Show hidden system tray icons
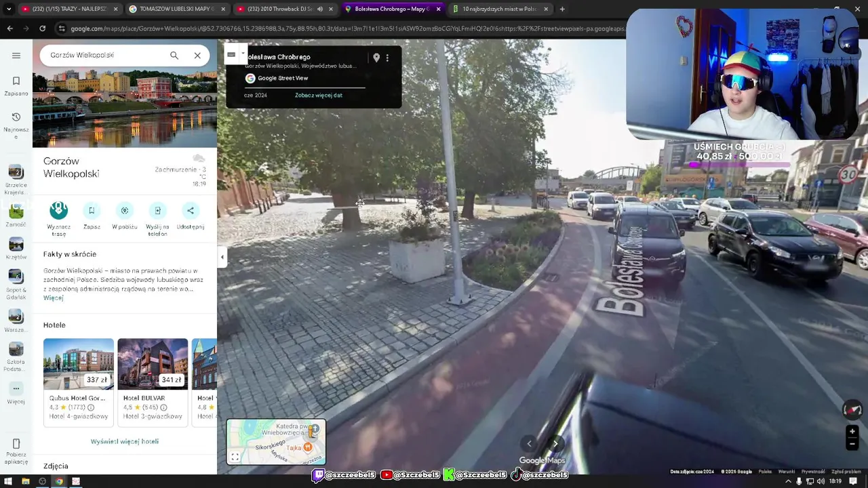The image size is (868, 488). (788, 481)
